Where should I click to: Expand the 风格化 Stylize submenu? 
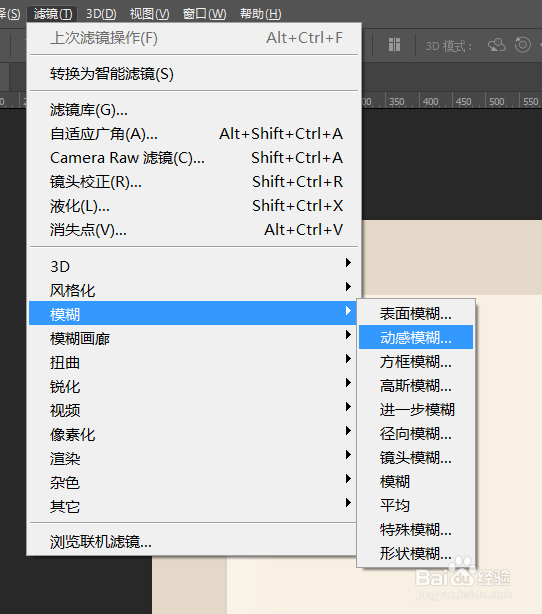[x=194, y=290]
